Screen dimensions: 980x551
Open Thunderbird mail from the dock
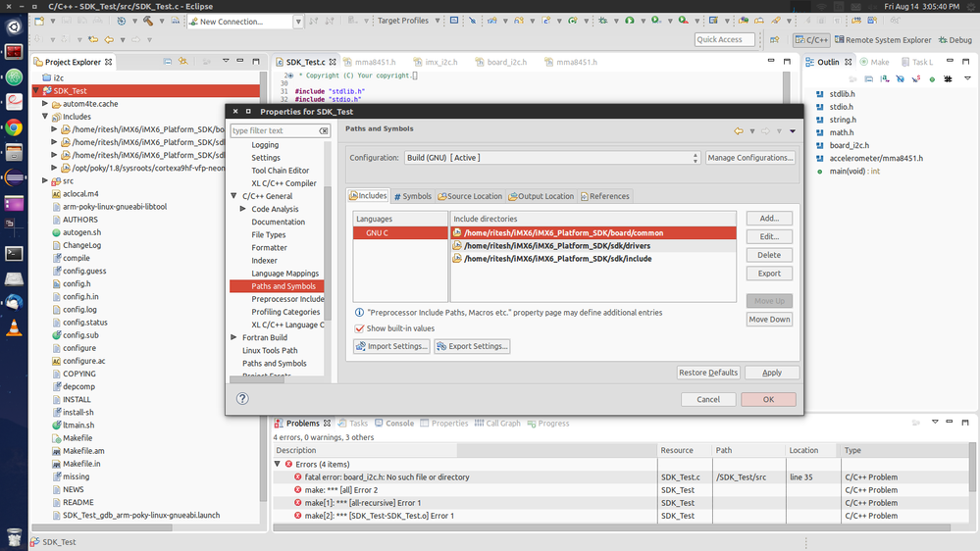(14, 303)
